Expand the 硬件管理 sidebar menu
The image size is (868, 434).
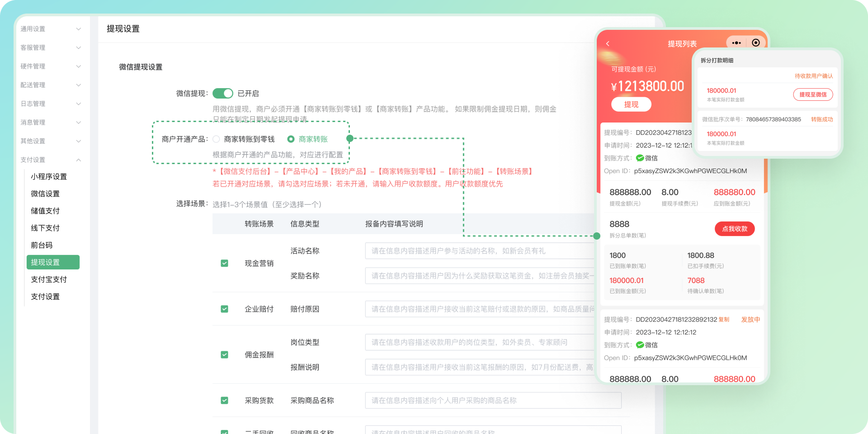[50, 66]
